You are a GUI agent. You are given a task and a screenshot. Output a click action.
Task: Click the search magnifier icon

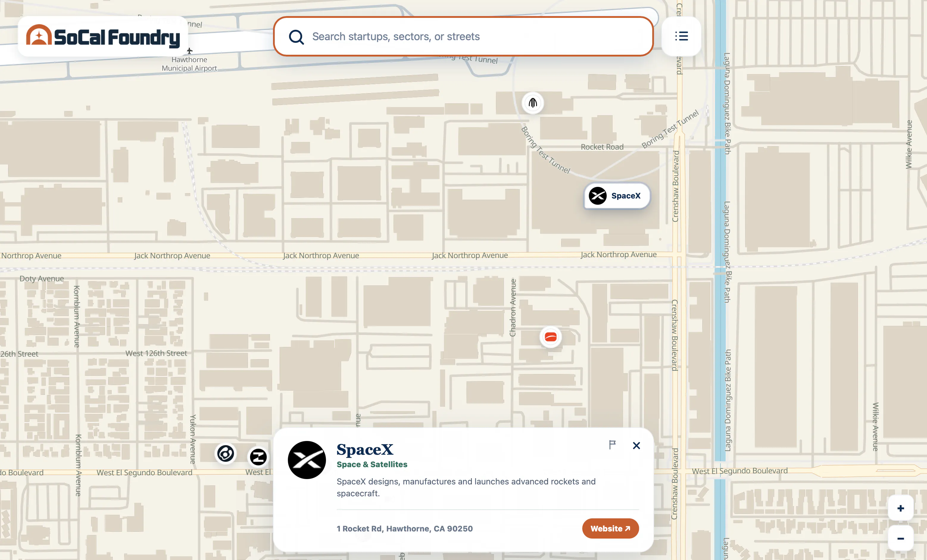click(x=296, y=37)
